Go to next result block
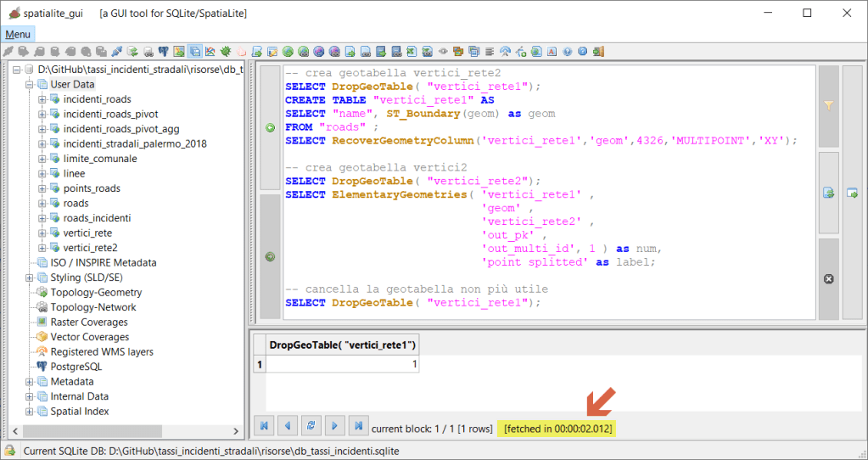Image resolution: width=868 pixels, height=460 pixels. tap(335, 426)
